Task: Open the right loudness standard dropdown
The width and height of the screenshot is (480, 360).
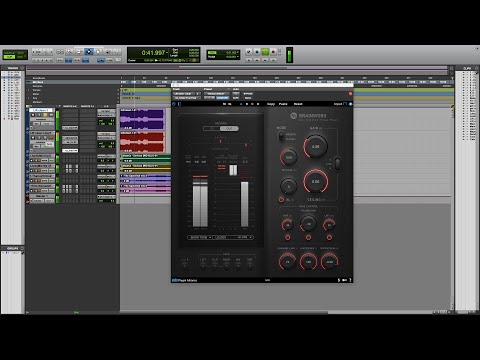Action: click(233, 237)
